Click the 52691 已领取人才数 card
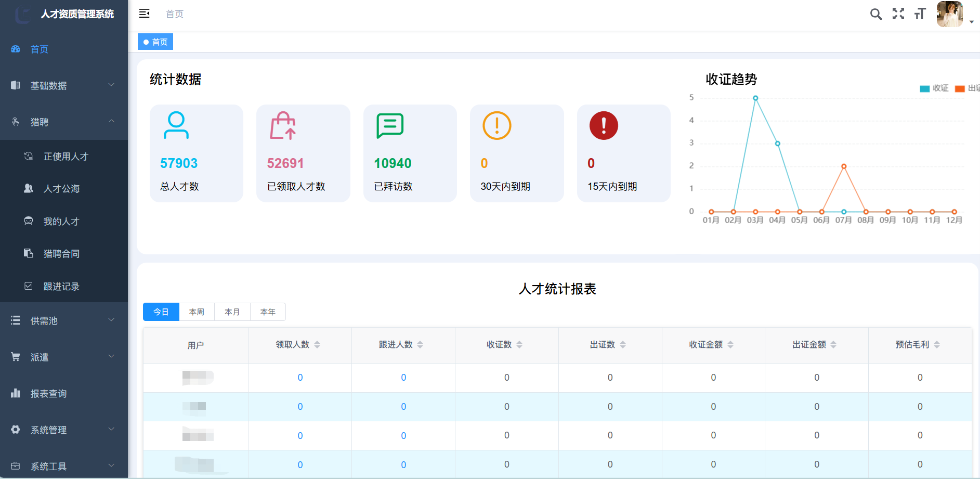This screenshot has width=980, height=479. [x=303, y=153]
